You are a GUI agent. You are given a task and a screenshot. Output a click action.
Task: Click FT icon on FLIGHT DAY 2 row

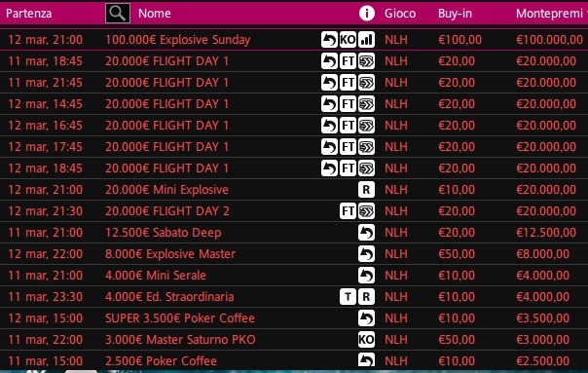pyautogui.click(x=348, y=211)
